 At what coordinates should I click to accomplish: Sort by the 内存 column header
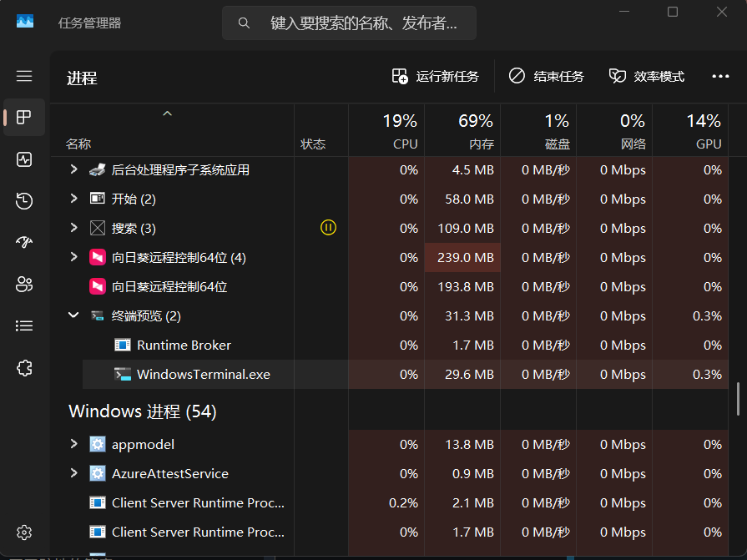pyautogui.click(x=462, y=130)
